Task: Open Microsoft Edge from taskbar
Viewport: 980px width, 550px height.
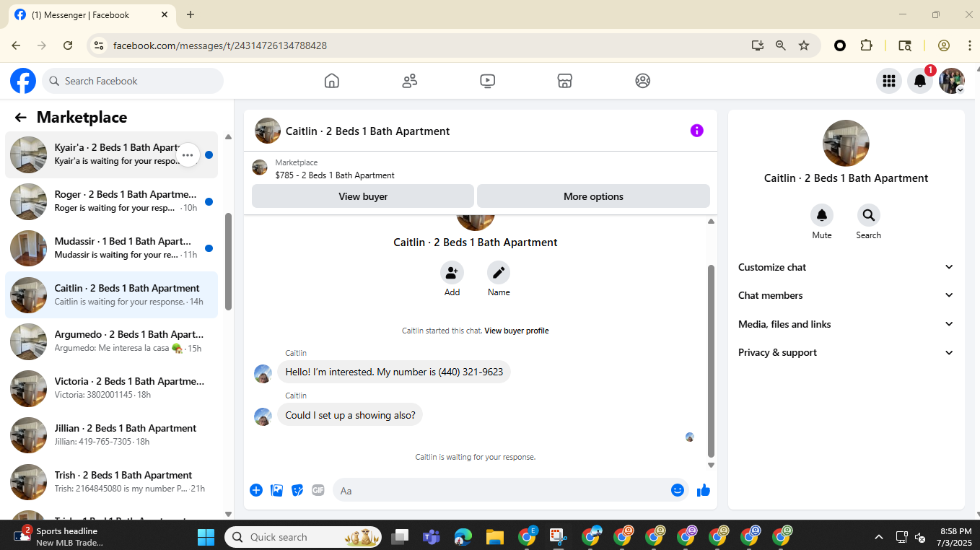Action: pyautogui.click(x=463, y=537)
